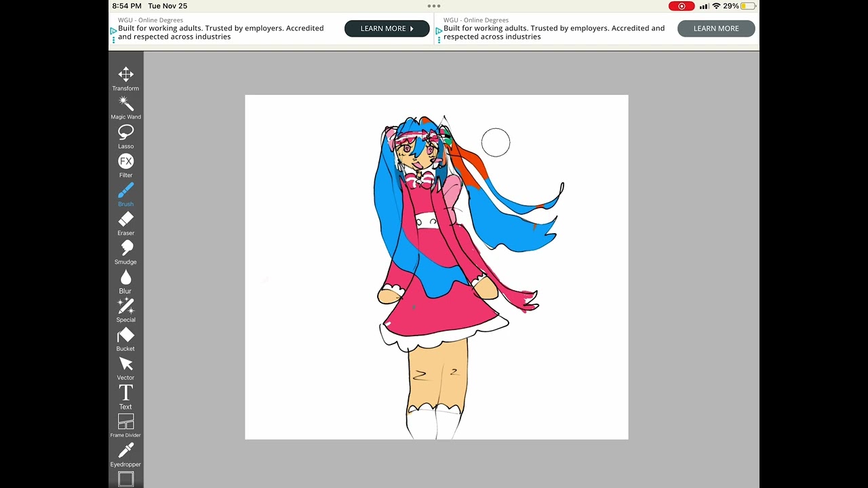
Task: Select the Smudge tool
Action: coord(125,253)
